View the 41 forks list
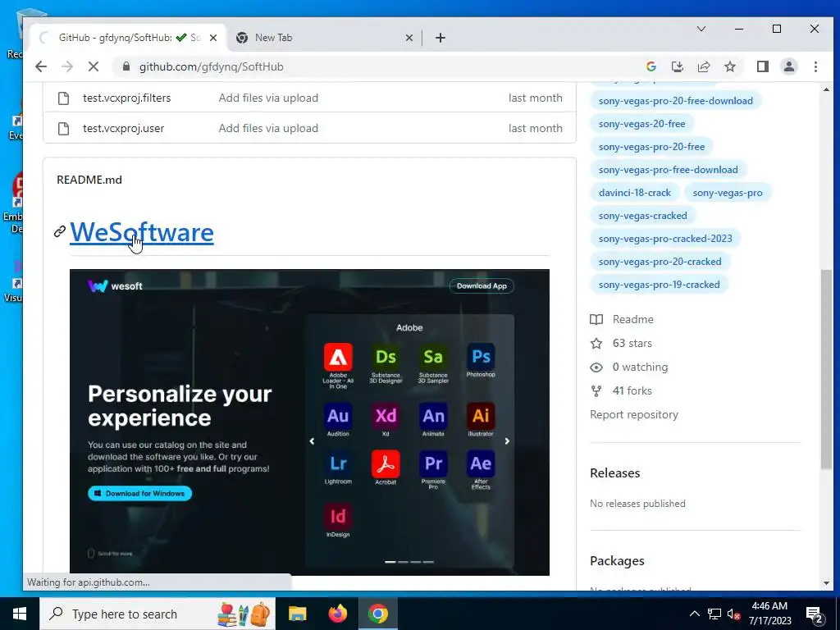This screenshot has height=630, width=840. [622, 391]
